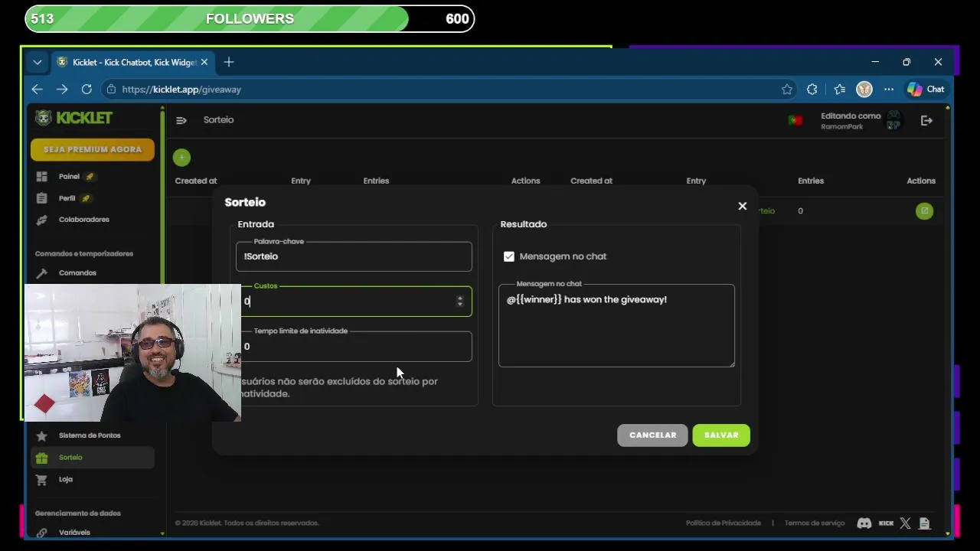Screen dimensions: 980x551
Task: Click the logout icon in header
Action: [926, 120]
